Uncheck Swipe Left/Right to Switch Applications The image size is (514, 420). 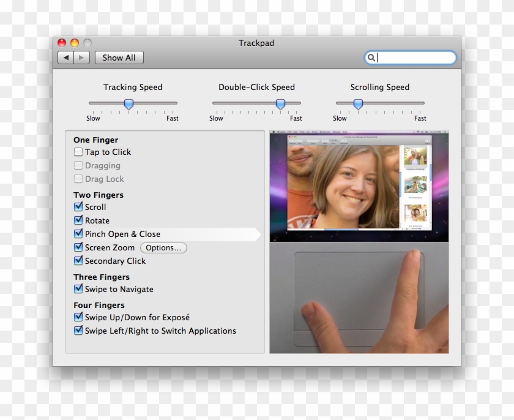[78, 331]
